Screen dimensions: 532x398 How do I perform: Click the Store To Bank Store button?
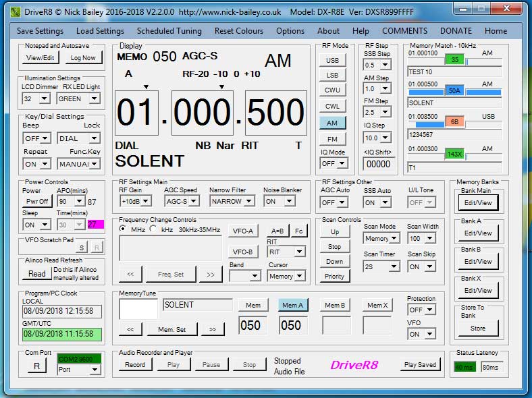[478, 328]
